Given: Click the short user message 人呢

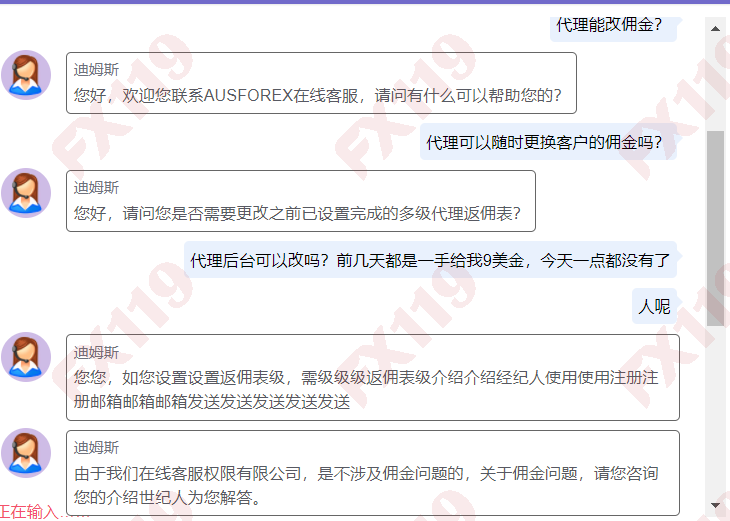Looking at the screenshot, I should [654, 306].
